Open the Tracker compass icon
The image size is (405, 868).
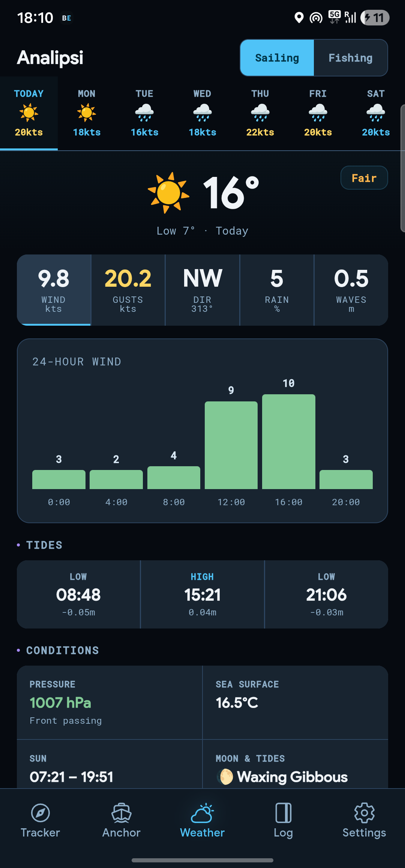click(x=40, y=813)
